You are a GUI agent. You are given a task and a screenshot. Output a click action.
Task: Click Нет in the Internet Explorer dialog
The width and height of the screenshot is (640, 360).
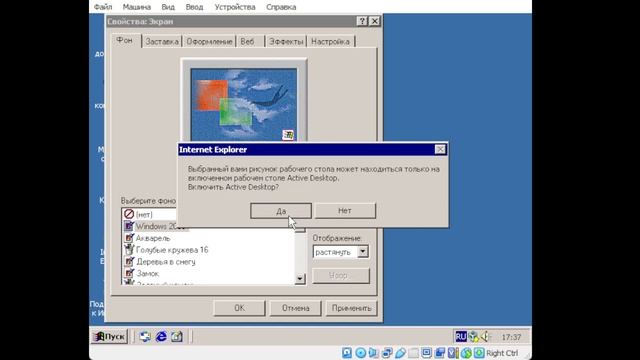pyautogui.click(x=345, y=211)
